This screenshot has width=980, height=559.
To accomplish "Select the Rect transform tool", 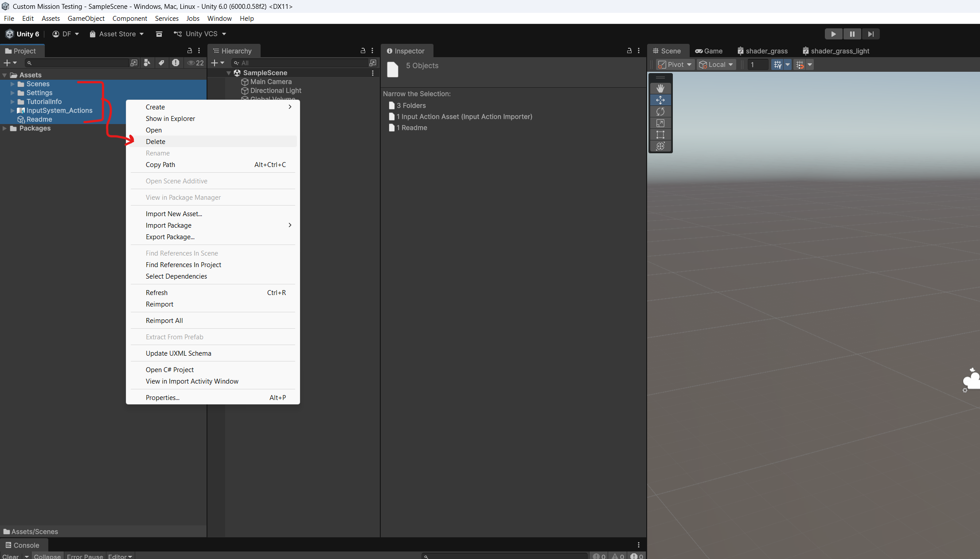I will (x=660, y=135).
